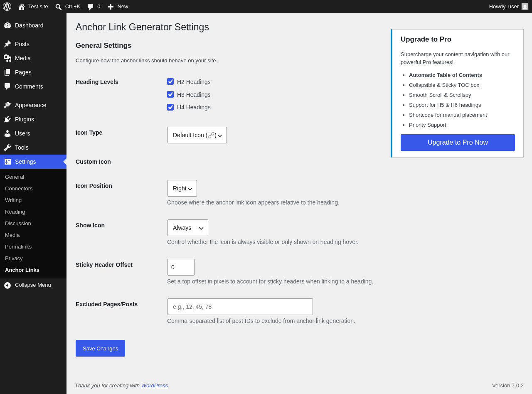
Task: Click the Plugins plug icon
Action: (x=7, y=119)
